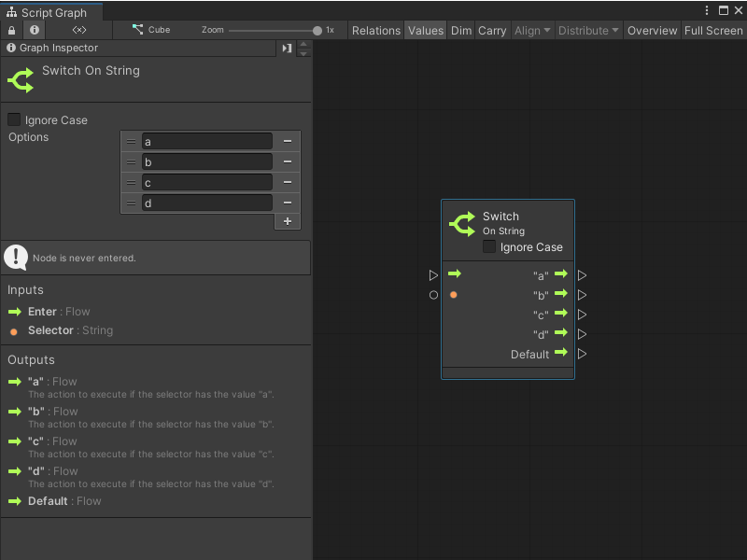Select the lock icon in the toolbar
This screenshot has width=747, height=560.
pyautogui.click(x=10, y=30)
